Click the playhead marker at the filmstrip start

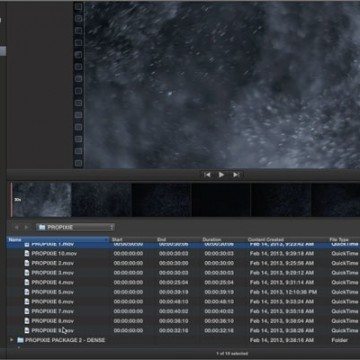[12, 200]
